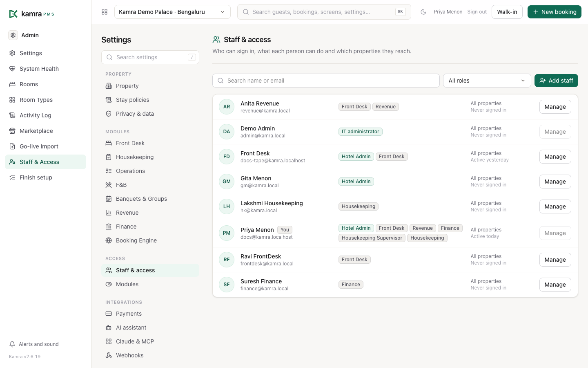Open Finish setup page
Image resolution: width=588 pixels, height=368 pixels.
(45, 177)
